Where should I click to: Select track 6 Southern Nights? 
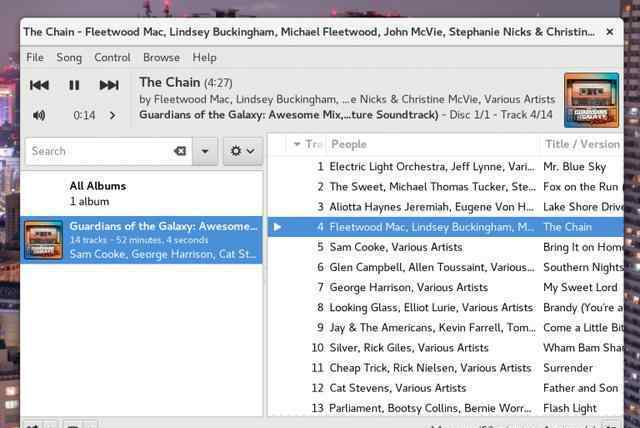(446, 267)
